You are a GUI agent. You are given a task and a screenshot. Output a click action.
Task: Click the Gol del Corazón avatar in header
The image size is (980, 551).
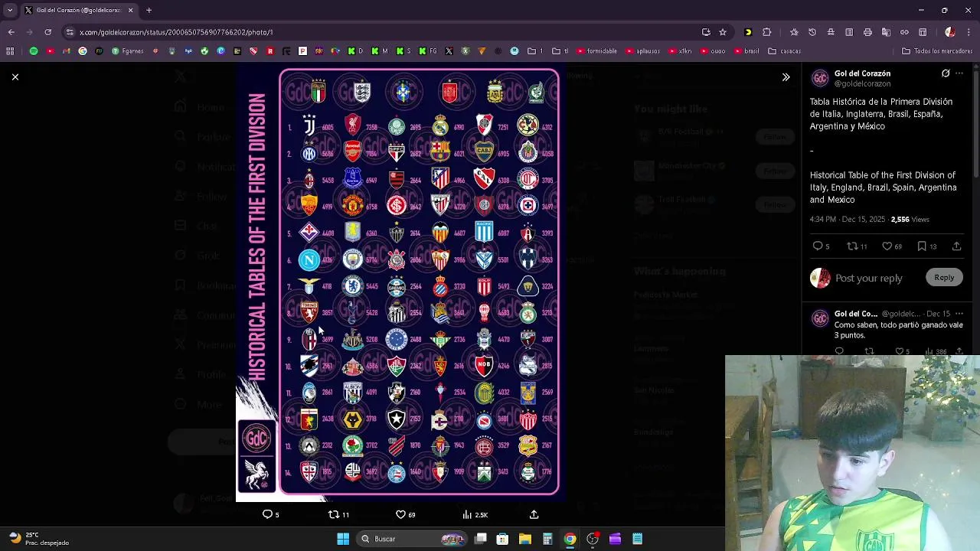tap(820, 78)
